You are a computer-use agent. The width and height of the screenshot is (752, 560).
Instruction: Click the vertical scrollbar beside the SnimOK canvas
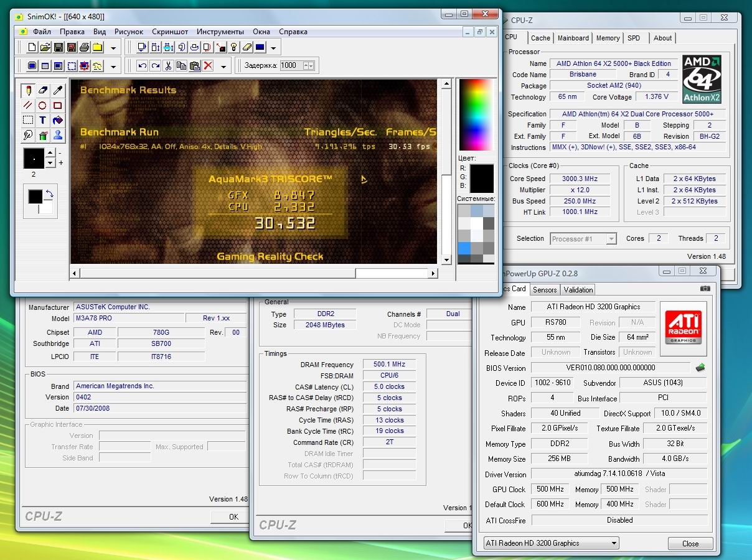point(446,172)
